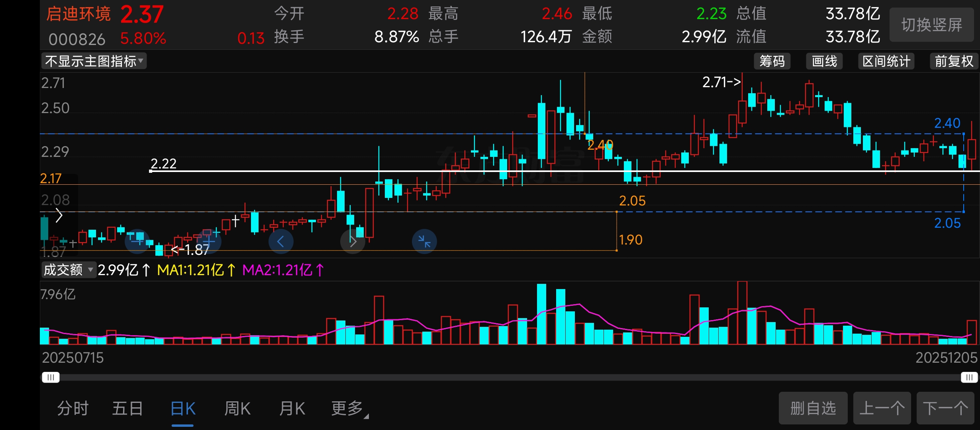
Task: Click the left date-range slider handle
Action: click(x=51, y=377)
